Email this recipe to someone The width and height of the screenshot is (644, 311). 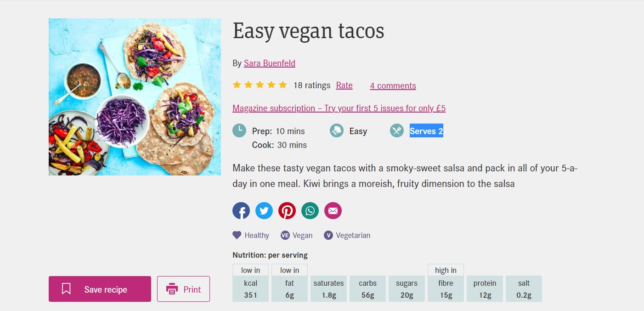tap(333, 210)
